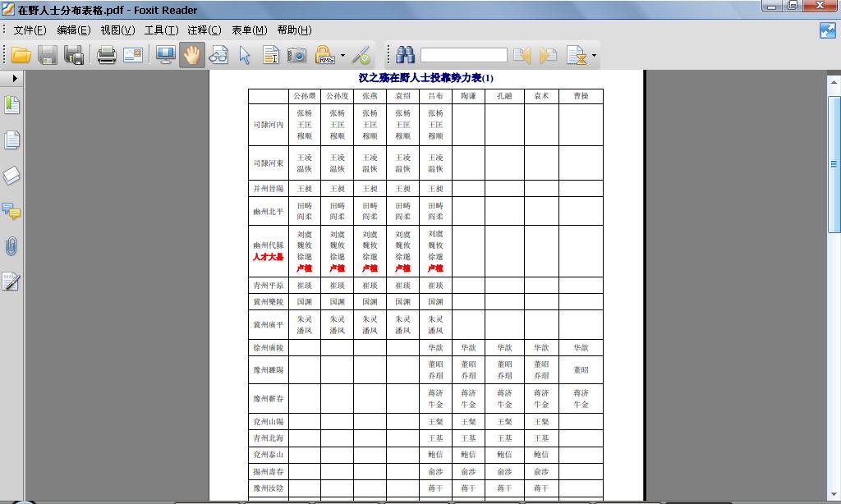This screenshot has height=504, width=841.
Task: Click the Print icon in toolbar
Action: (x=107, y=55)
